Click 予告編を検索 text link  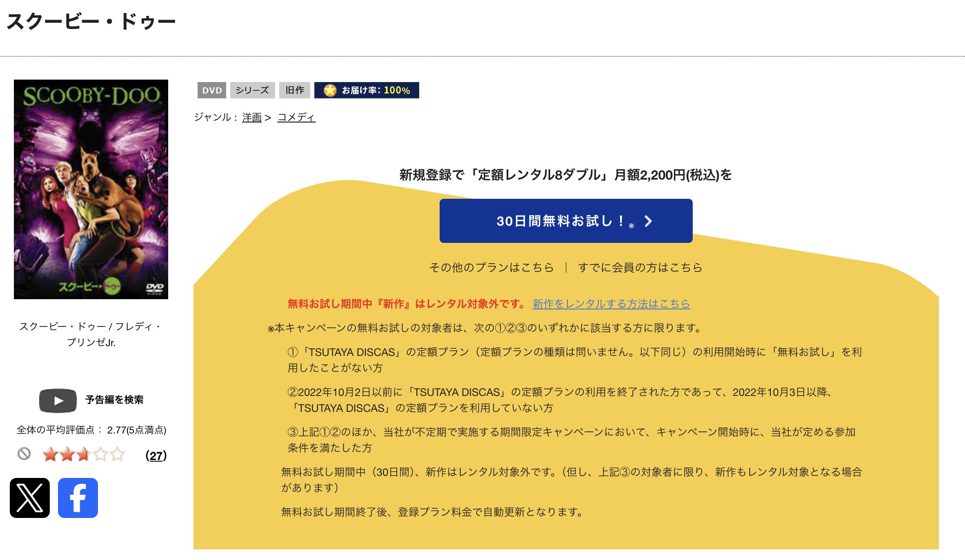tap(114, 400)
